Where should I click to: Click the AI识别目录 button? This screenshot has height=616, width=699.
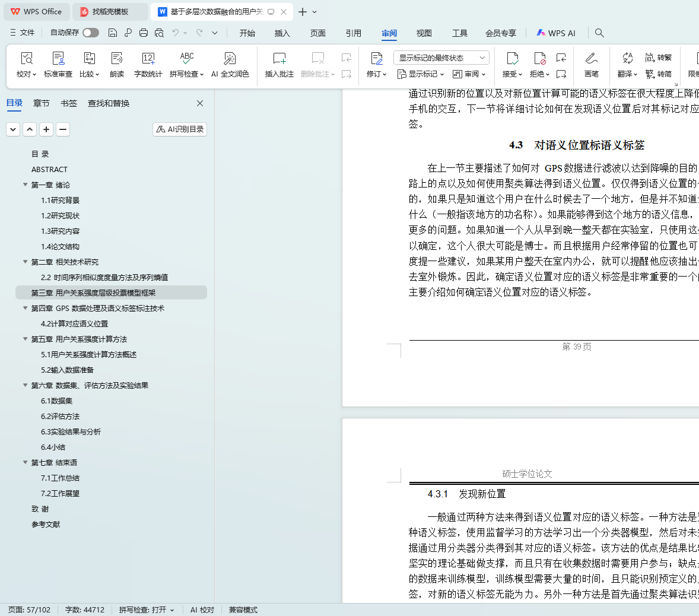pos(180,129)
